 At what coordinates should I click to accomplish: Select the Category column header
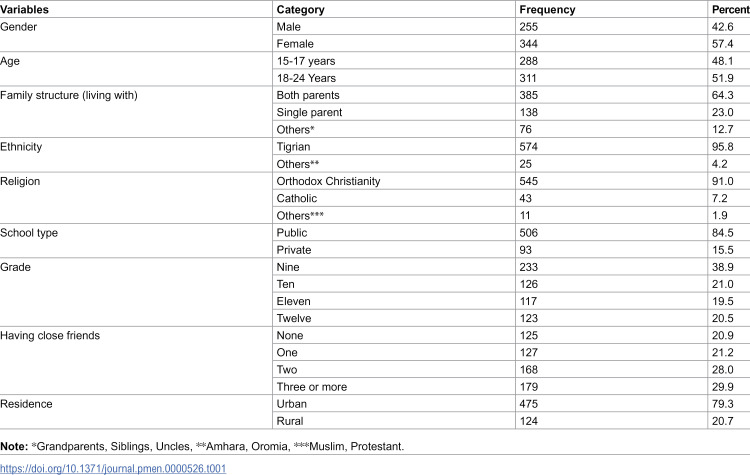300,10
